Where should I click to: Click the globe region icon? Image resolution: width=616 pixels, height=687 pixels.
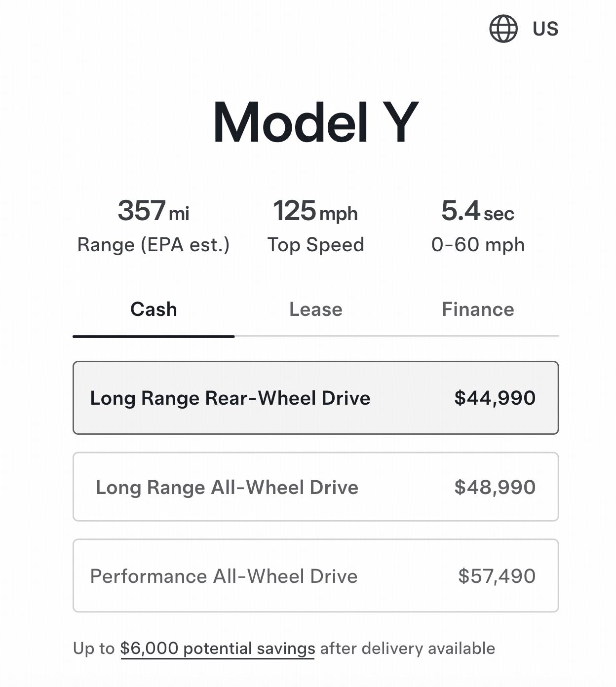tap(503, 29)
